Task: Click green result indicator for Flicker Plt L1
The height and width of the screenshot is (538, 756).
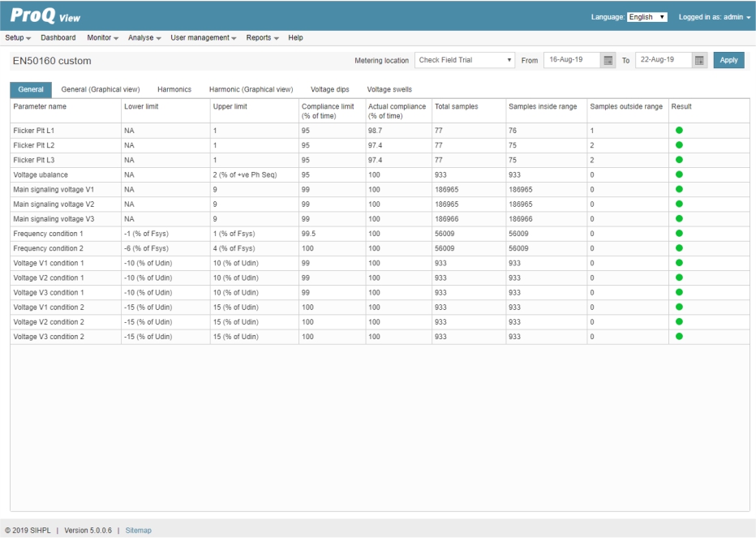Action: pos(679,131)
